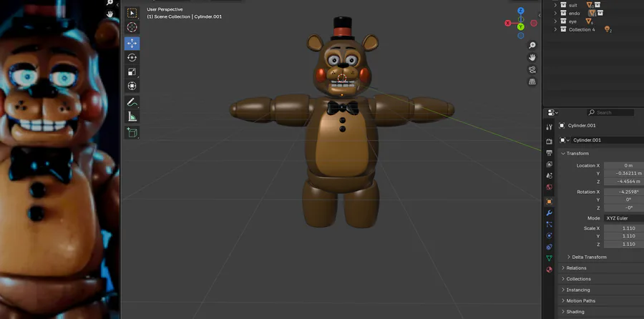Expand the Relations panel
Viewport: 644px width, 319px height.
point(563,268)
